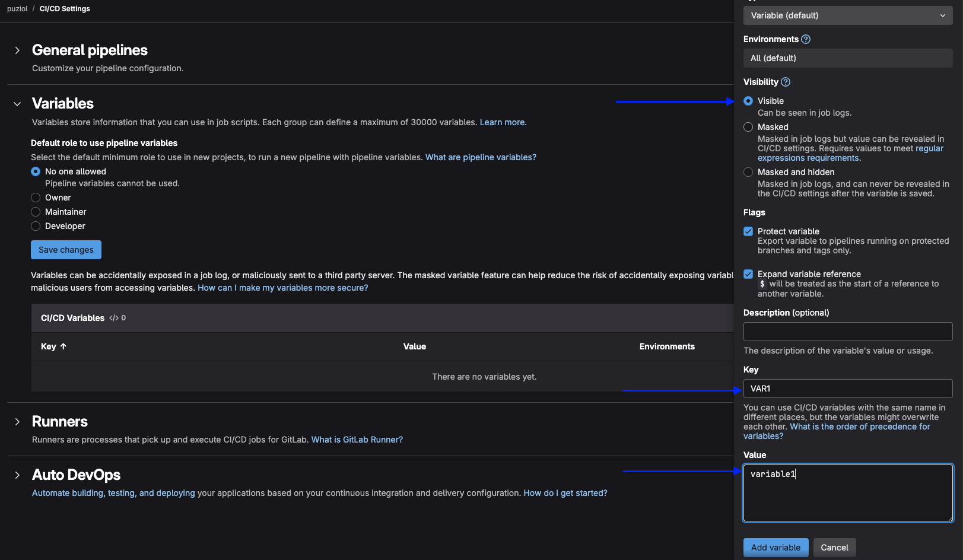Viewport: 963px width, 560px height.
Task: Click the Environments help question icon
Action: click(806, 39)
